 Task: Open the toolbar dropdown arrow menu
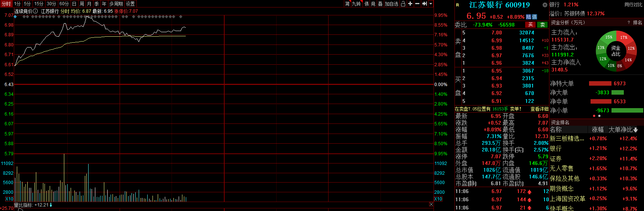[x=431, y=4]
